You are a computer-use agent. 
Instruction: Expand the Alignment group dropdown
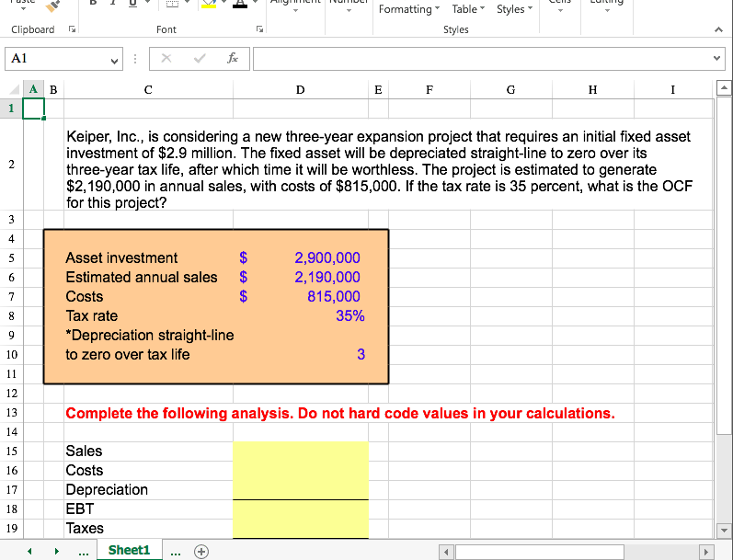[x=295, y=10]
